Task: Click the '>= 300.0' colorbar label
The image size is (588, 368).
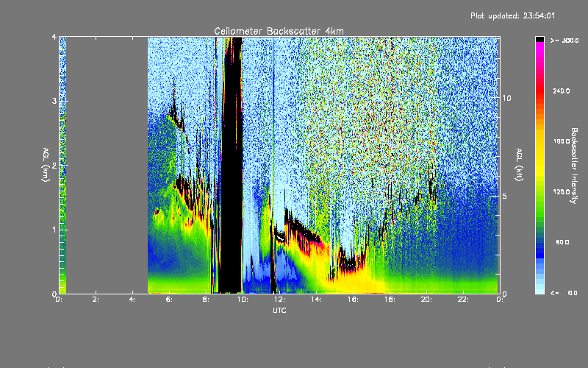Action: (x=564, y=40)
